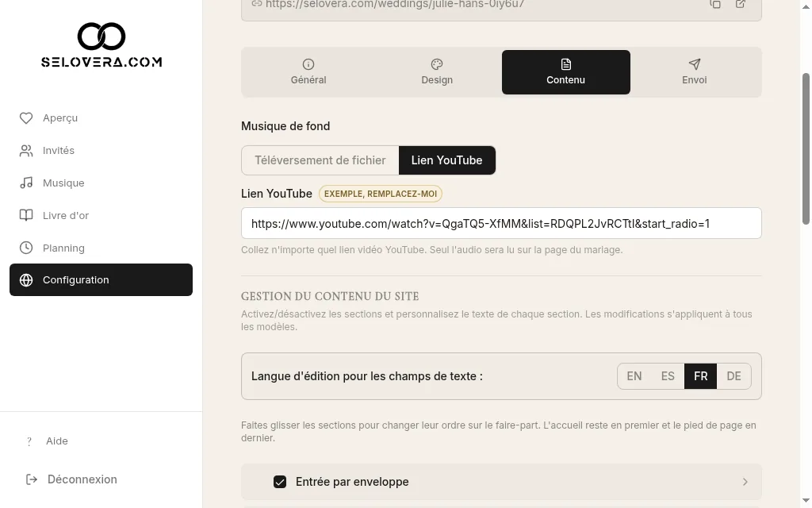812x508 pixels.
Task: Expand the Entrée par enveloppe section chevron
Action: [745, 482]
